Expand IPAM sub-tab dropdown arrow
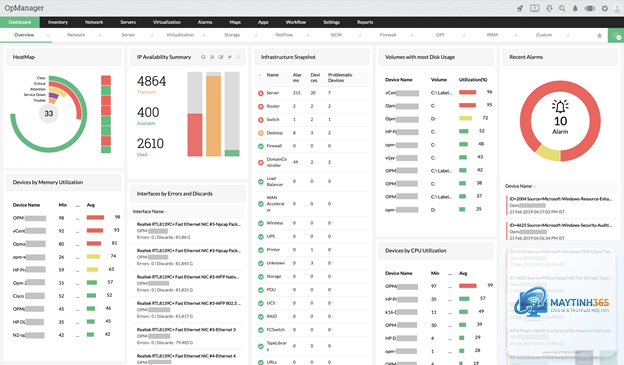 click(x=516, y=35)
